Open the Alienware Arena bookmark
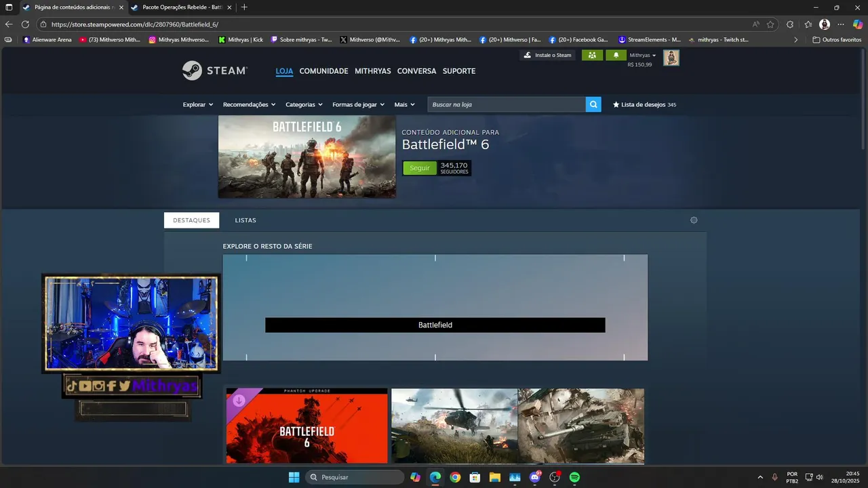The image size is (868, 488). (47, 39)
